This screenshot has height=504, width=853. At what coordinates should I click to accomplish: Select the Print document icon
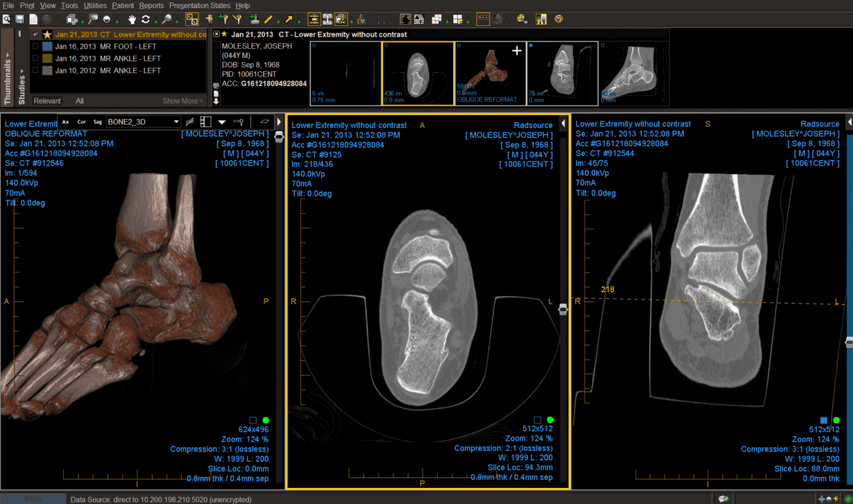click(x=33, y=19)
